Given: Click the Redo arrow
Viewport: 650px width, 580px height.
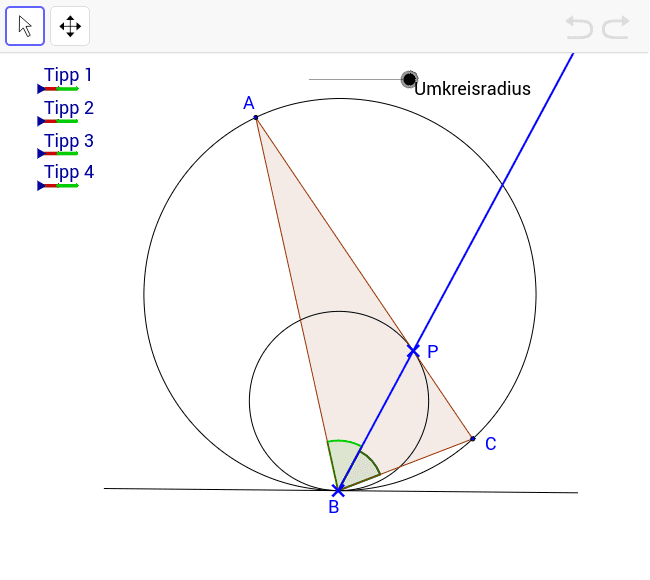Looking at the screenshot, I should pyautogui.click(x=616, y=27).
